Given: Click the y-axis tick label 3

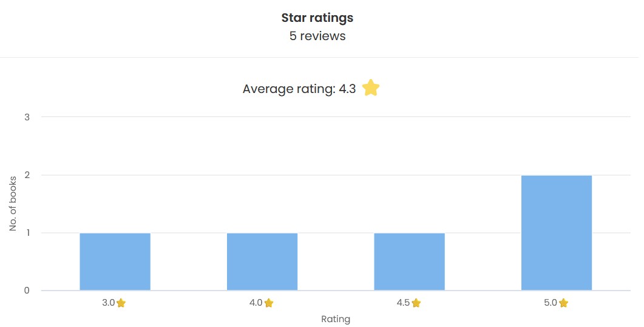Looking at the screenshot, I should [x=27, y=117].
